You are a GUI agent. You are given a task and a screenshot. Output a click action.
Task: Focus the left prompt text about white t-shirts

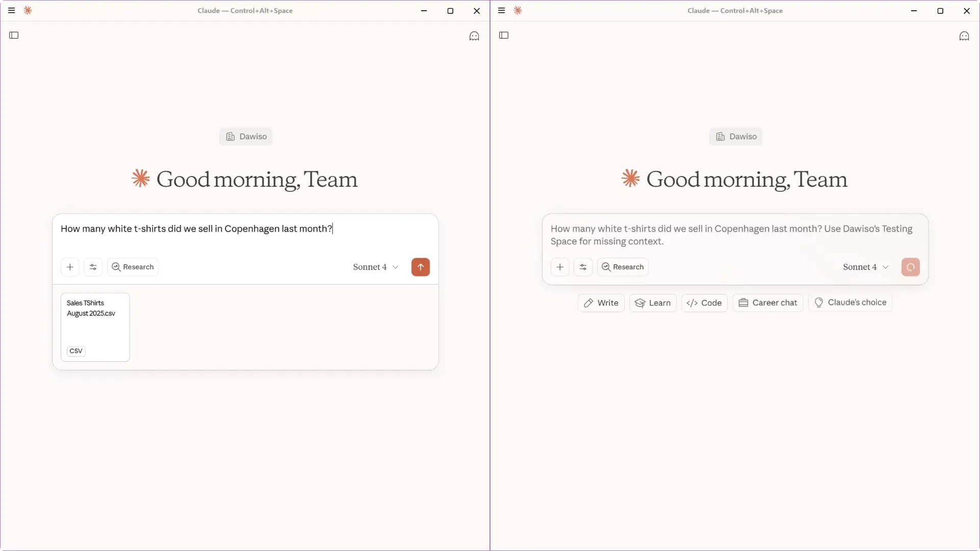(197, 229)
